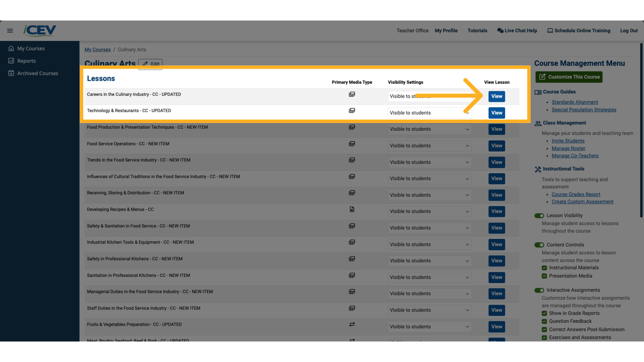Open Create Custom Assessment link
The width and height of the screenshot is (644, 362).
[x=583, y=202]
